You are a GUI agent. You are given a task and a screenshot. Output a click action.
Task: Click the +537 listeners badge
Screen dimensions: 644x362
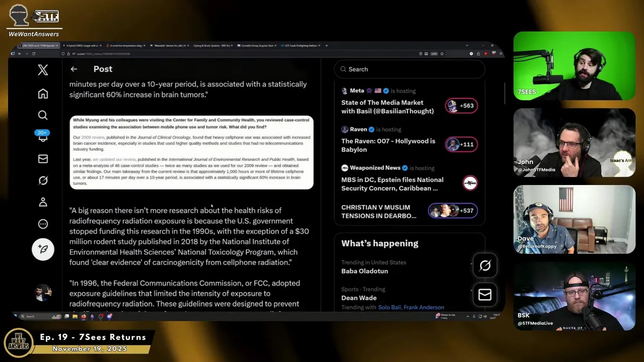453,211
